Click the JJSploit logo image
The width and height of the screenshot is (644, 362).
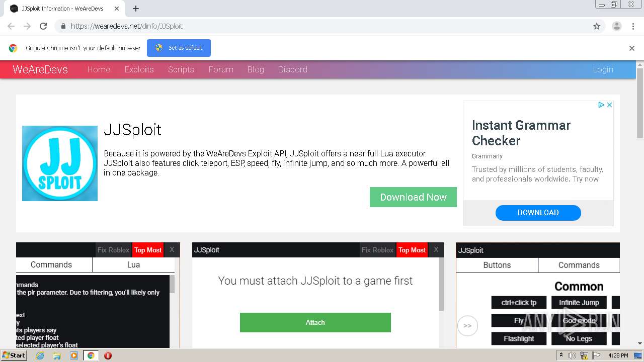pyautogui.click(x=60, y=163)
